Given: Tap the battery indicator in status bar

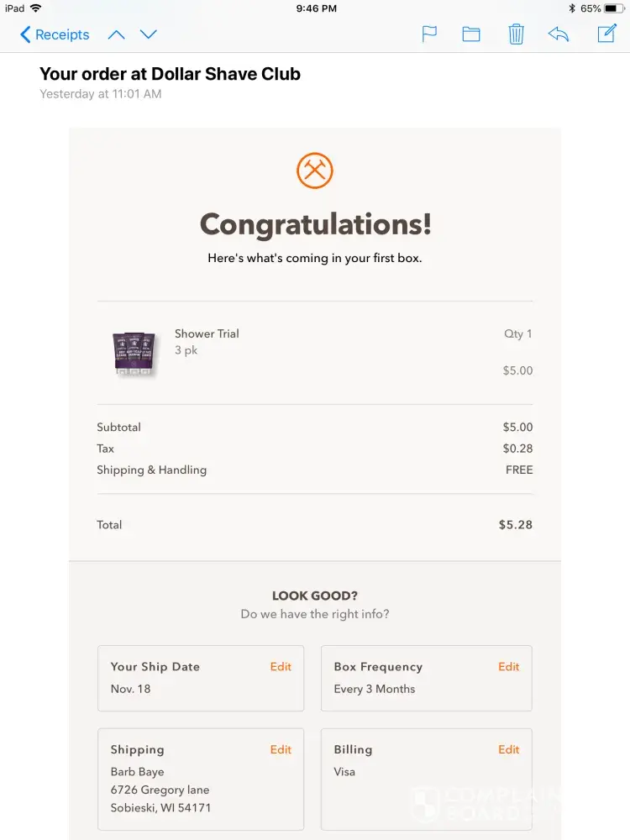Looking at the screenshot, I should [614, 8].
